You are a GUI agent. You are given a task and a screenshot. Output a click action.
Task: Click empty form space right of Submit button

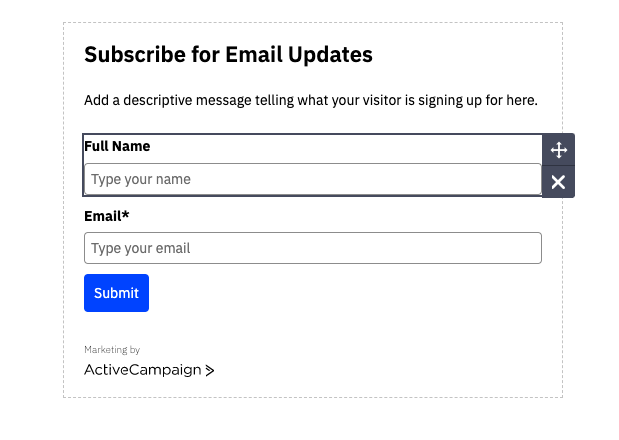343,293
